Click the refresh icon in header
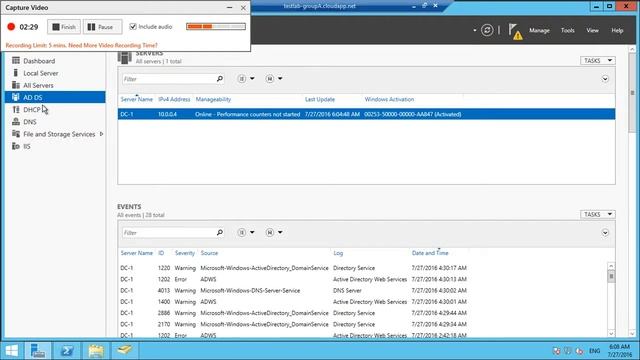 click(x=487, y=30)
